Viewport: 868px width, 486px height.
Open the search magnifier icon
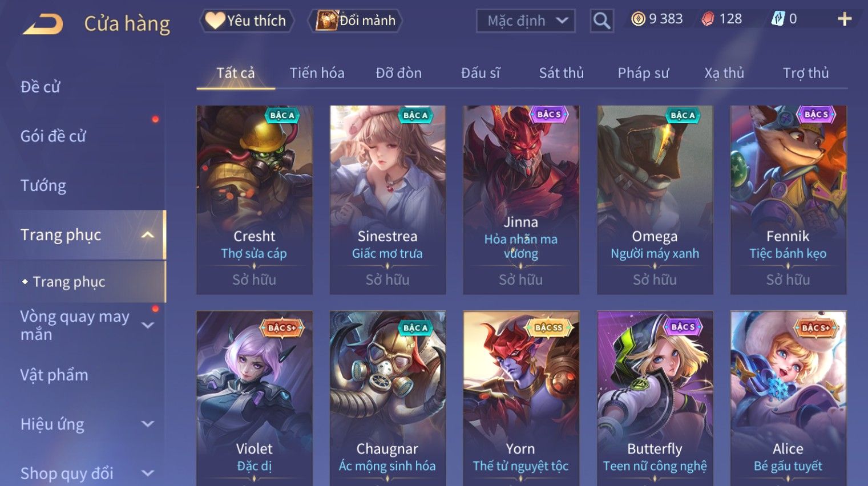pyautogui.click(x=601, y=21)
